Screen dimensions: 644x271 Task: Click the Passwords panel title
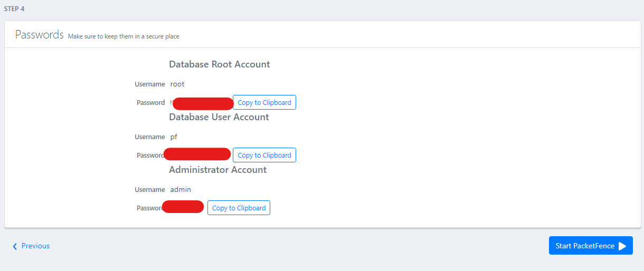39,35
